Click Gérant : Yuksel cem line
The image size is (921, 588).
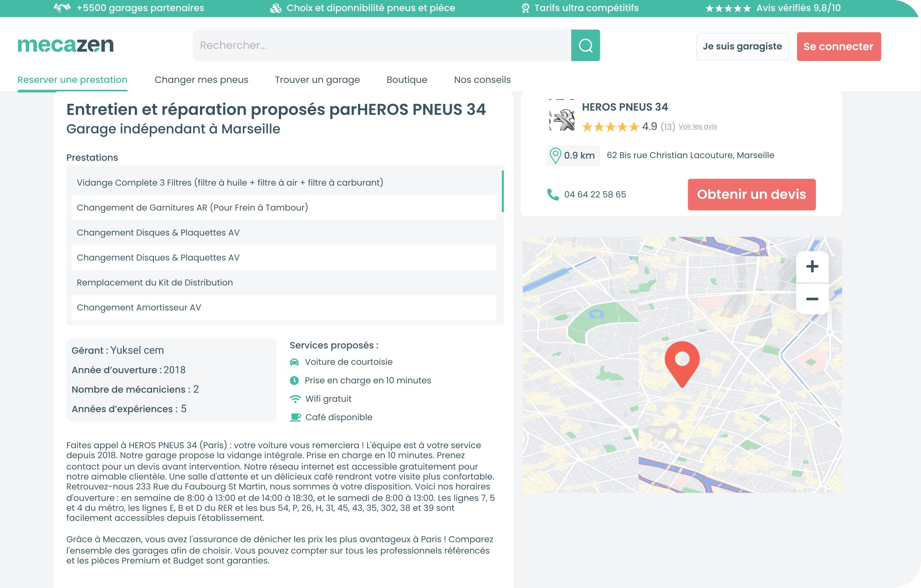(x=118, y=350)
